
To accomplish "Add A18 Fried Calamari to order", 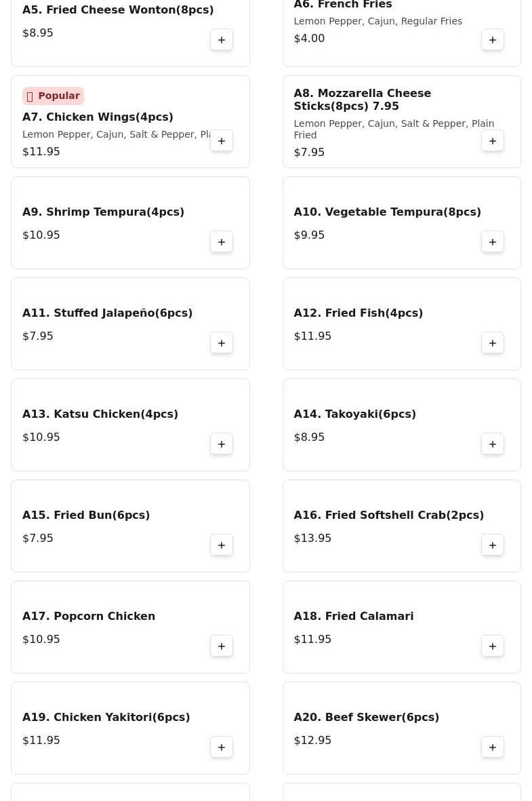I will (x=493, y=646).
